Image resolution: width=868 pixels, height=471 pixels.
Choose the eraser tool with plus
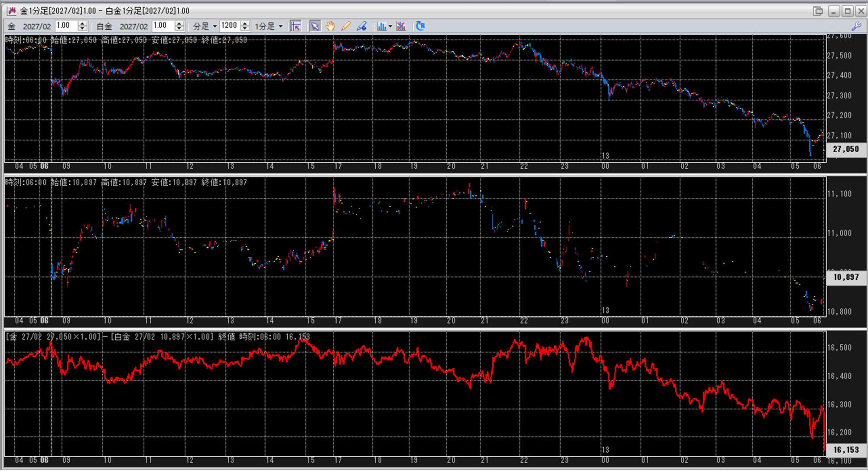361,26
